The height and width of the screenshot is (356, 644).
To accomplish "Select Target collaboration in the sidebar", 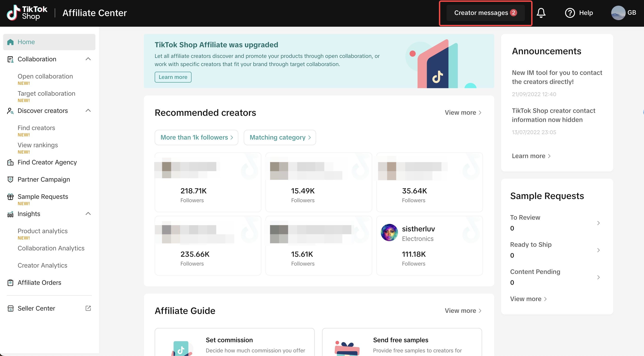I will pyautogui.click(x=47, y=93).
